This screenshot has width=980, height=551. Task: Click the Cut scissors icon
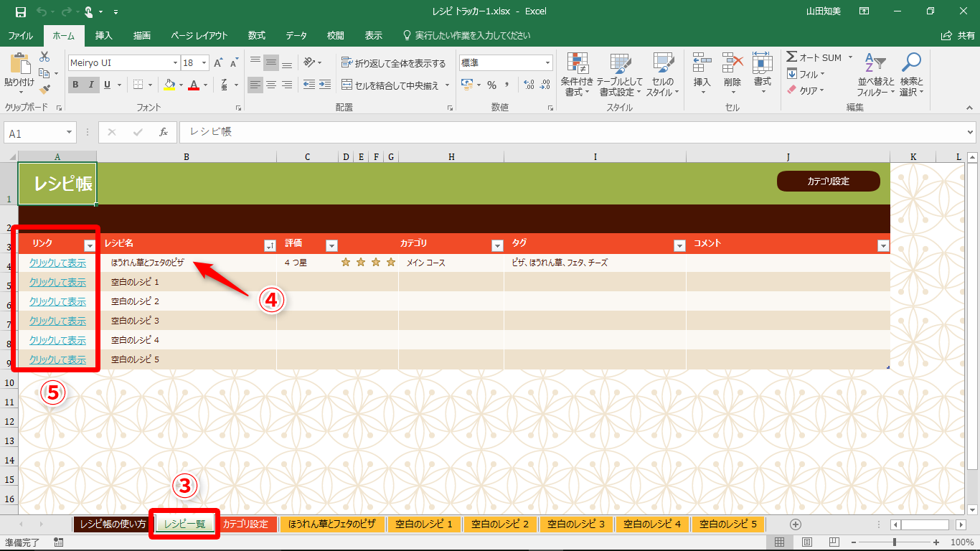pos(44,57)
